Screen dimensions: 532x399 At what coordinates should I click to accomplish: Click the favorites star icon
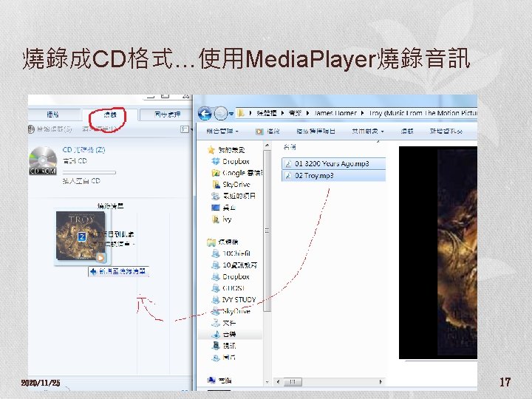[x=211, y=149]
